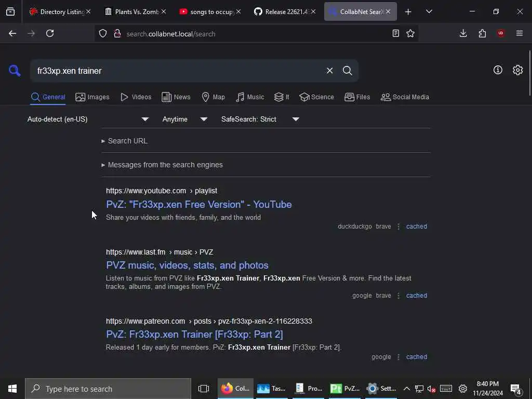Viewport: 532px width, 399px height.
Task: Select the Music search category
Action: (x=250, y=97)
